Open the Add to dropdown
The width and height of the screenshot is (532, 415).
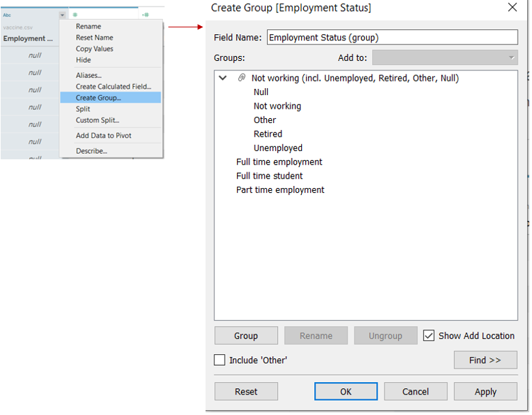pyautogui.click(x=445, y=58)
